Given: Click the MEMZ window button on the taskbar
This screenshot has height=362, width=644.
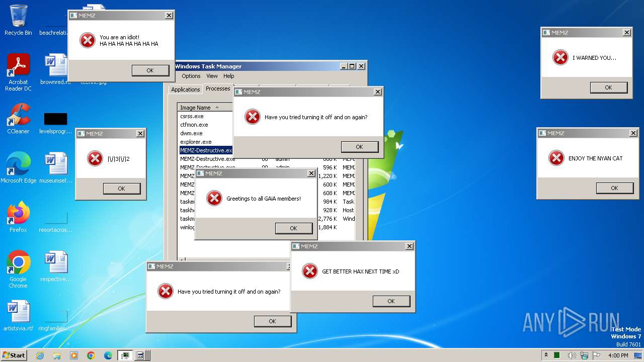Looking at the screenshot, I should [140, 355].
